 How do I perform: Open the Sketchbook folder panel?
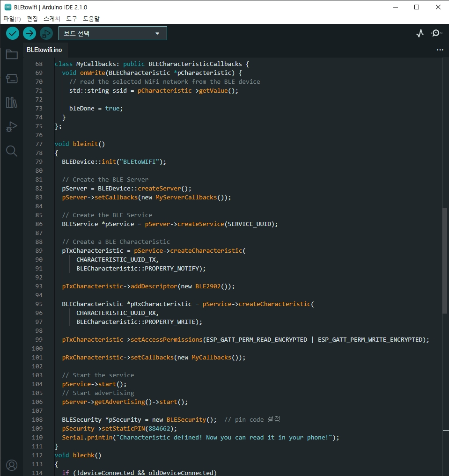12,55
